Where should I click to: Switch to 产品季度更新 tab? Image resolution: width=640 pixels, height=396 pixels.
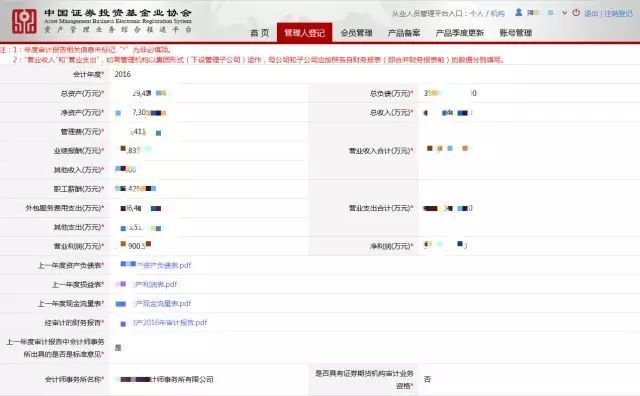(x=460, y=33)
